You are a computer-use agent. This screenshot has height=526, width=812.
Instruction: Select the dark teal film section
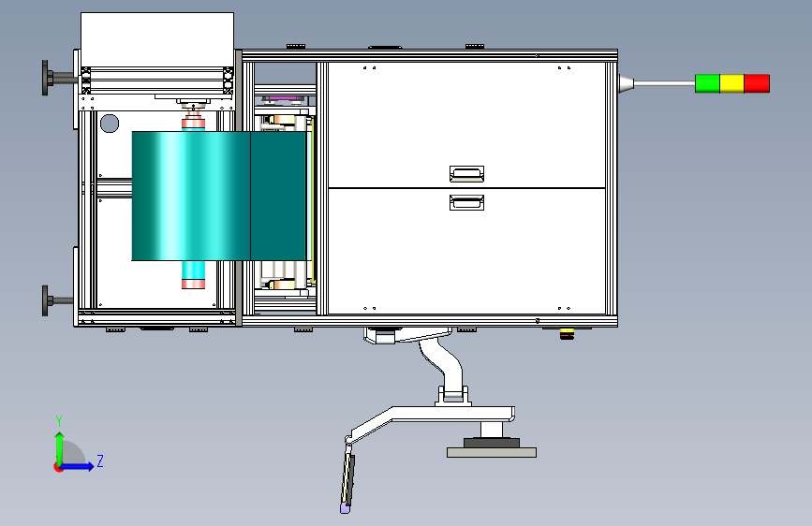coord(278,196)
